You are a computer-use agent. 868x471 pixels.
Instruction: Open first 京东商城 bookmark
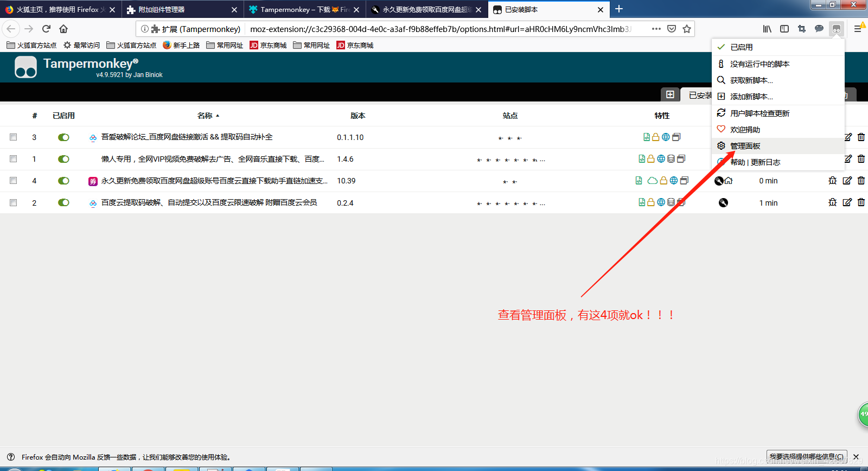268,45
